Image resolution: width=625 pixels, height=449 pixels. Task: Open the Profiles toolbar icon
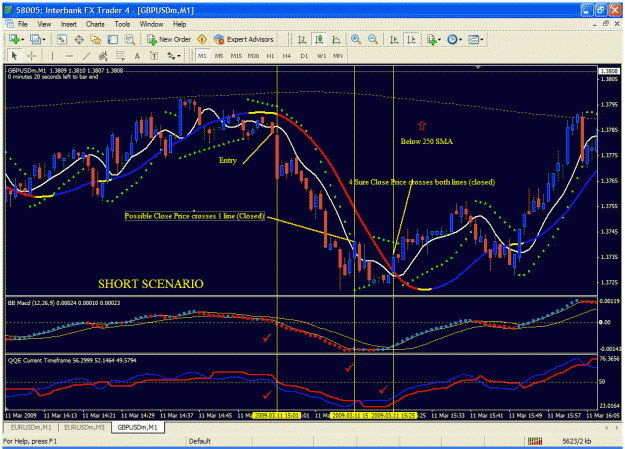click(x=35, y=39)
